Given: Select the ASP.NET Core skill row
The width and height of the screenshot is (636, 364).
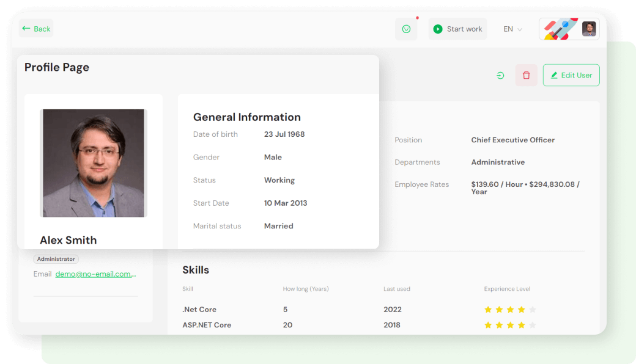Looking at the screenshot, I should point(208,325).
